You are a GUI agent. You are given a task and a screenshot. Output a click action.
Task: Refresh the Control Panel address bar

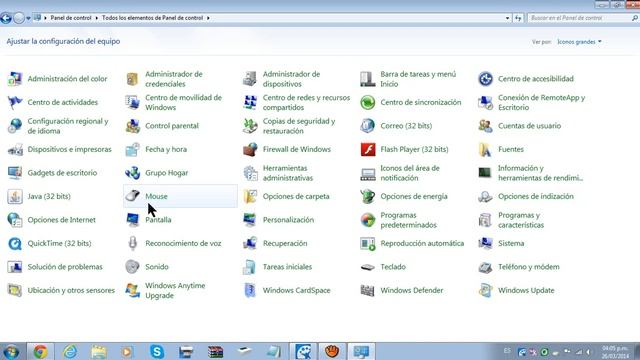click(518, 18)
